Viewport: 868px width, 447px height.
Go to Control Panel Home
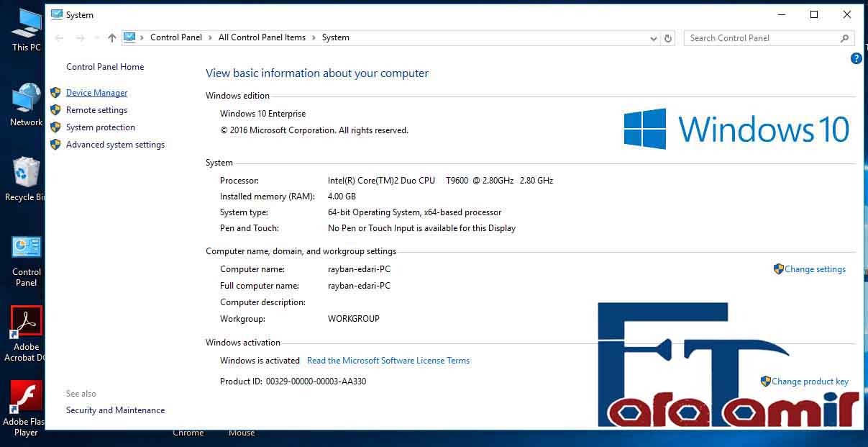tap(105, 67)
